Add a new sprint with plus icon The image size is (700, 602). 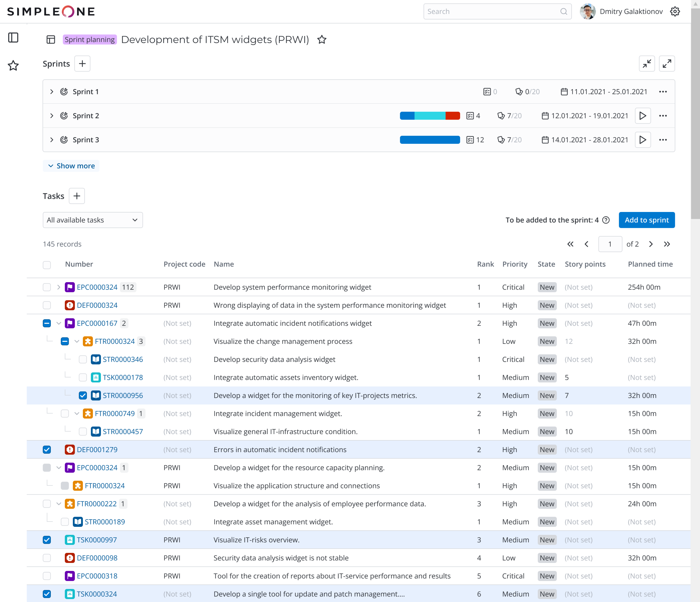tap(82, 64)
